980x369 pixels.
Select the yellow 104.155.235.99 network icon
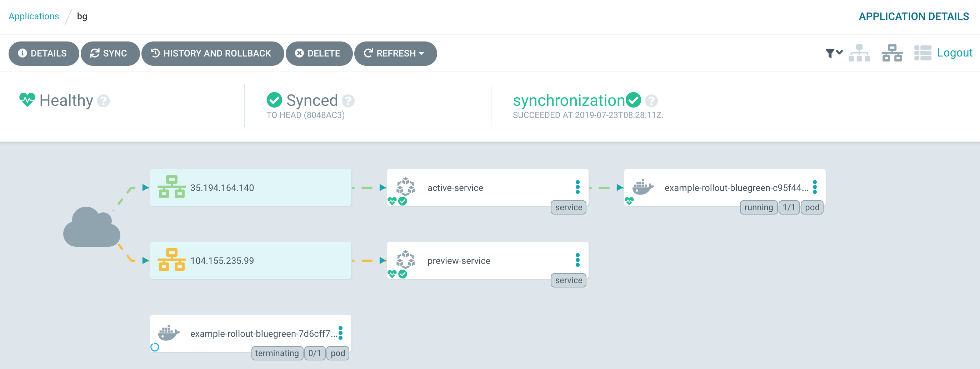[x=171, y=260]
